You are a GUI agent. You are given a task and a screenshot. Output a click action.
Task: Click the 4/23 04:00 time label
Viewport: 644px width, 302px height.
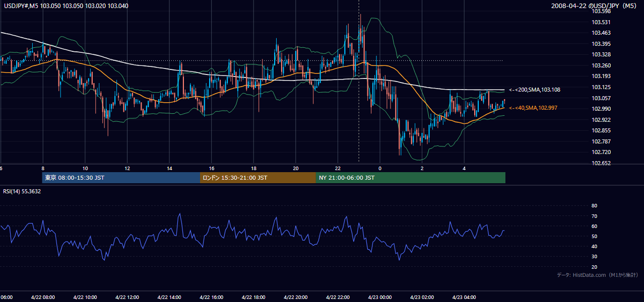coord(464,297)
